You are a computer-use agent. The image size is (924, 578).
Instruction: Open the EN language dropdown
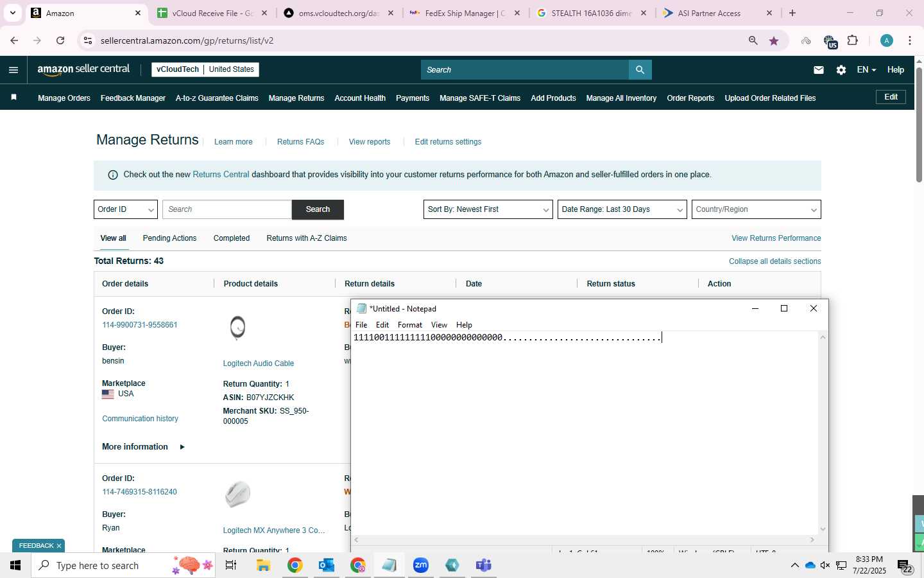tap(866, 69)
